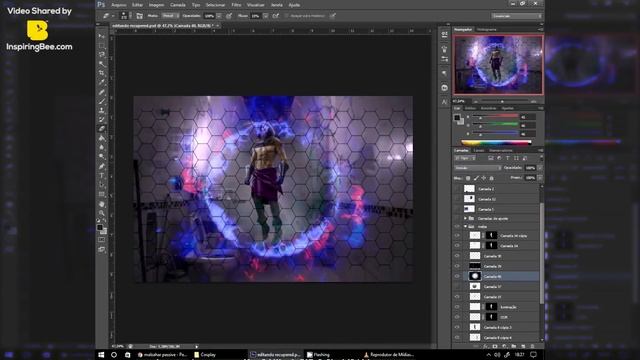Open layer blend mode dropdown
Viewport: 640px width, 360px height.
[478, 168]
